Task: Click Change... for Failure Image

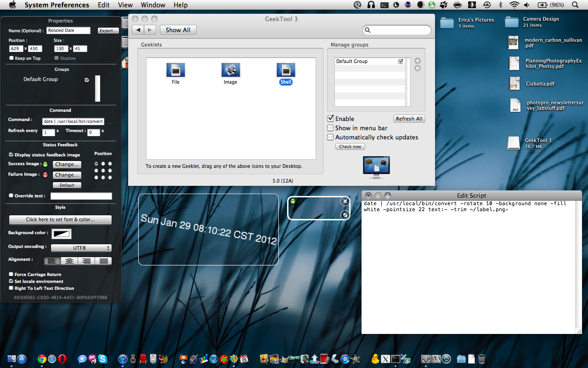Action: 67,175
